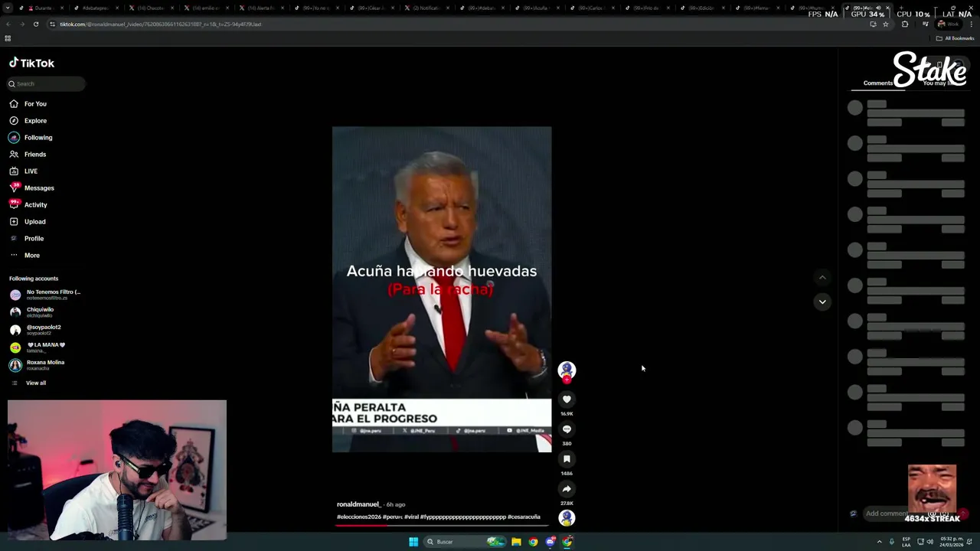Go to the previous video with up chevron
Image resolution: width=980 pixels, height=551 pixels.
pos(822,278)
